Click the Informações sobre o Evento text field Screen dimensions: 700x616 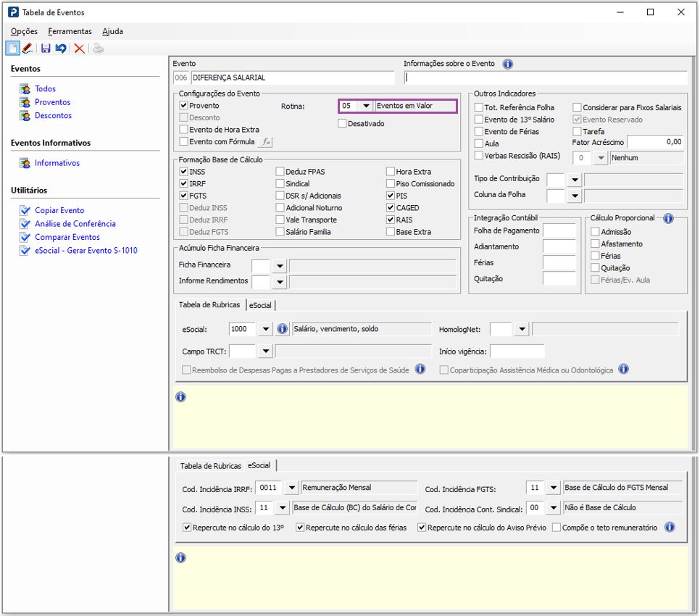click(x=546, y=78)
